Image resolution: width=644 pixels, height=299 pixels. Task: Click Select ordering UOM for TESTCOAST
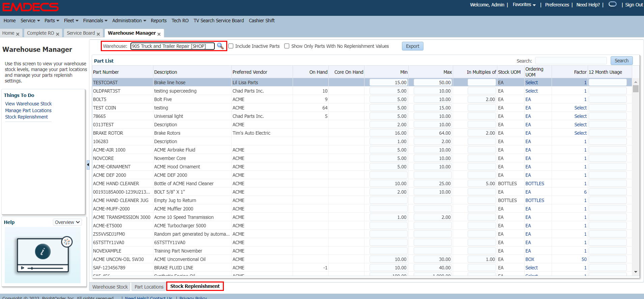pos(531,82)
